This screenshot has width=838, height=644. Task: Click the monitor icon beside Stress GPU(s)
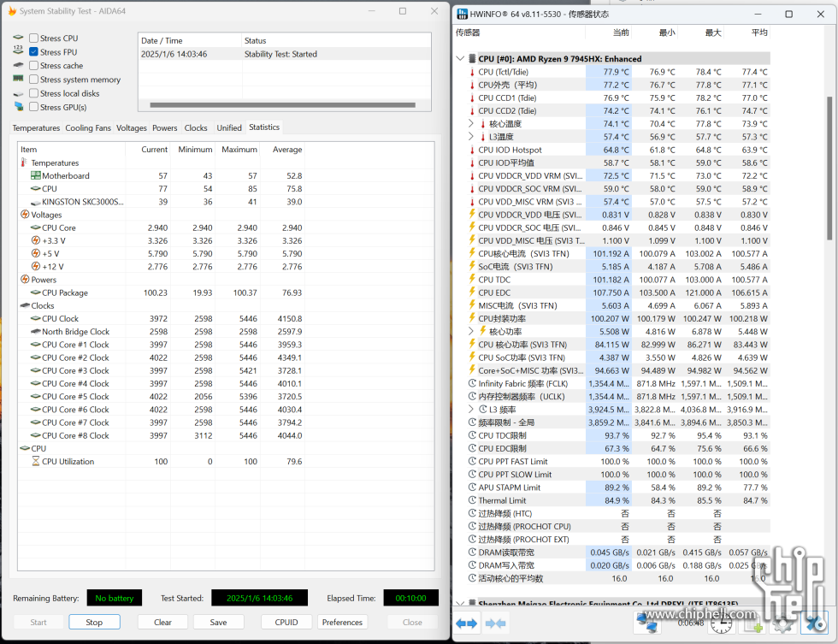19,106
